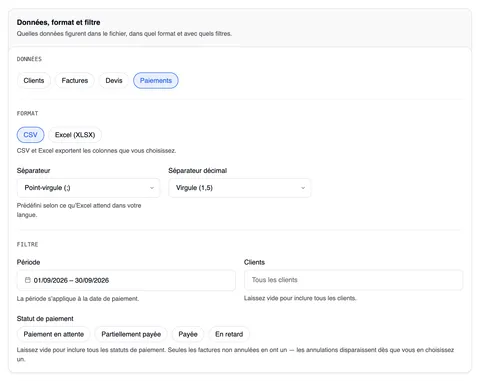Choose Devis as export data

[114, 81]
